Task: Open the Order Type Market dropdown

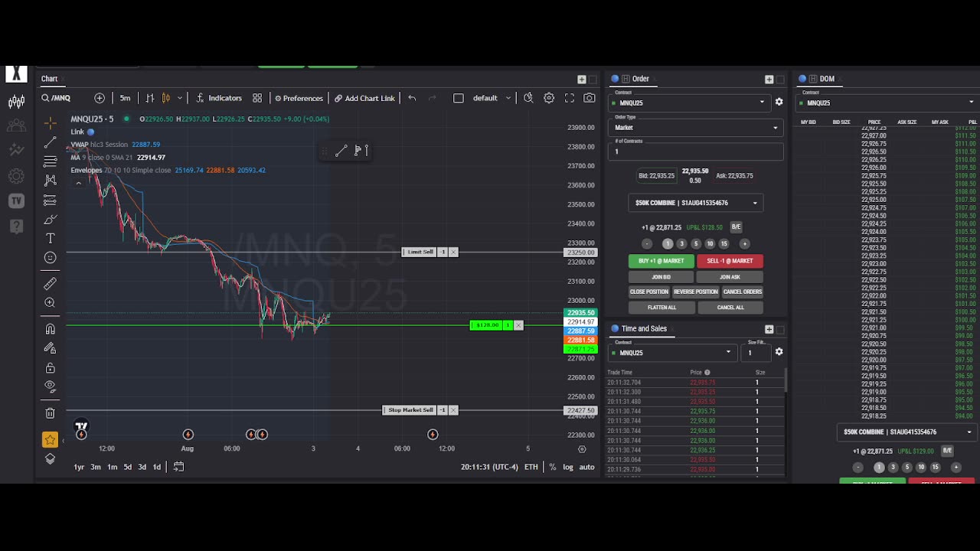Action: click(696, 128)
